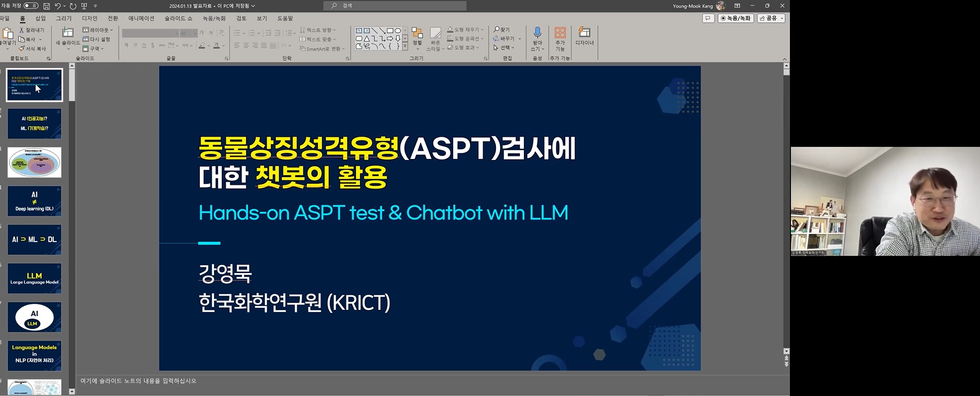Switch to the Slide Show (슬라이드 쇼) tab
This screenshot has height=396, width=980.
pos(178,18)
